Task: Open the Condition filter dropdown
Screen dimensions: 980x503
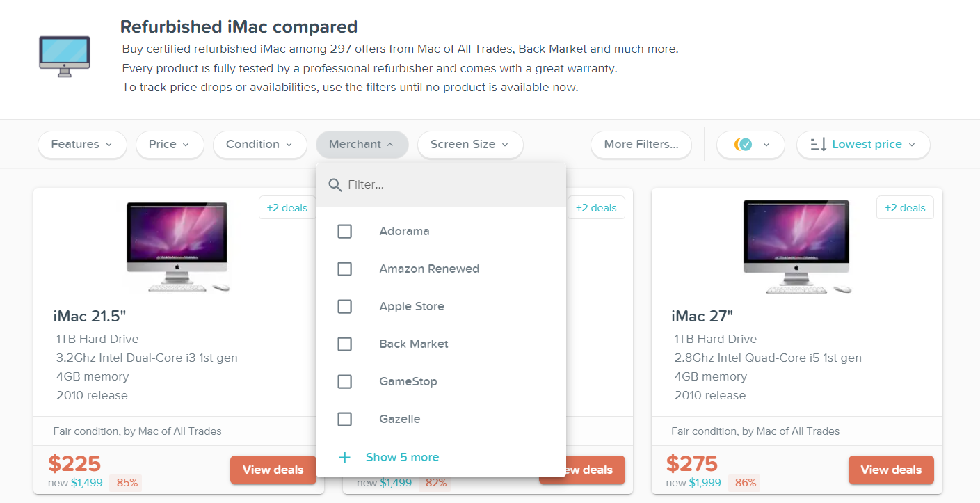Action: click(x=259, y=145)
